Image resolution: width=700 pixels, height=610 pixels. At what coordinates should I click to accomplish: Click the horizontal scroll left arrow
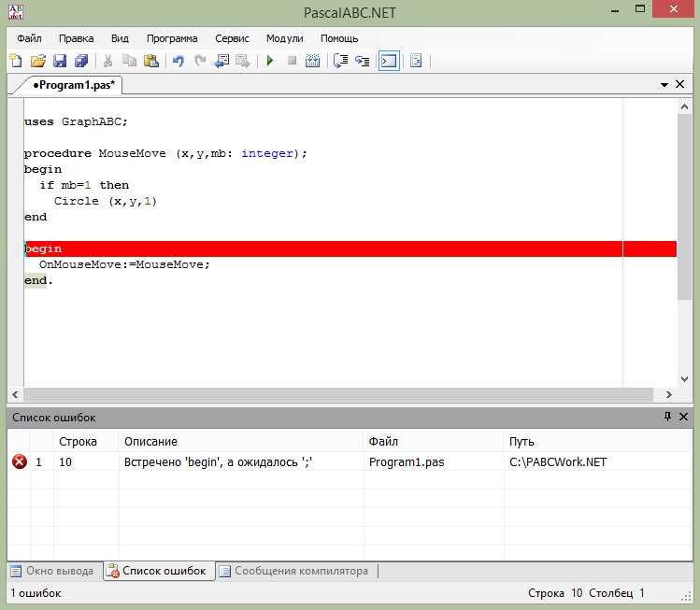[x=16, y=394]
